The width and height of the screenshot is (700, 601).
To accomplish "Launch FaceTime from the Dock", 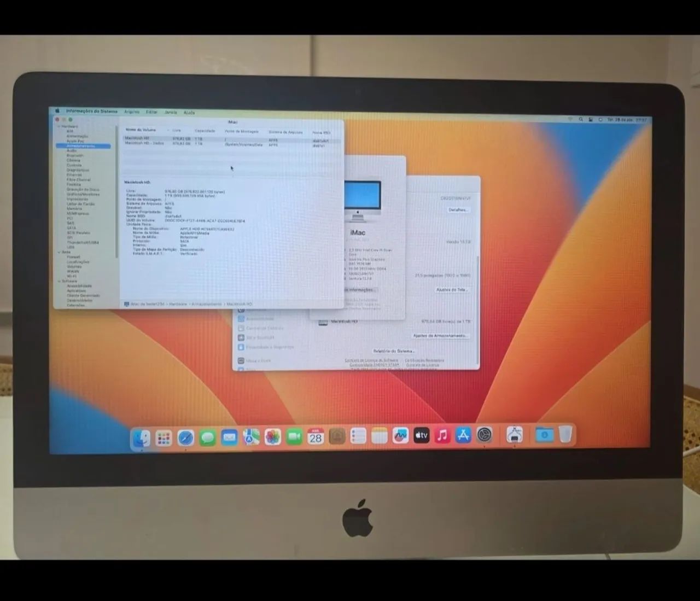I will [x=294, y=437].
